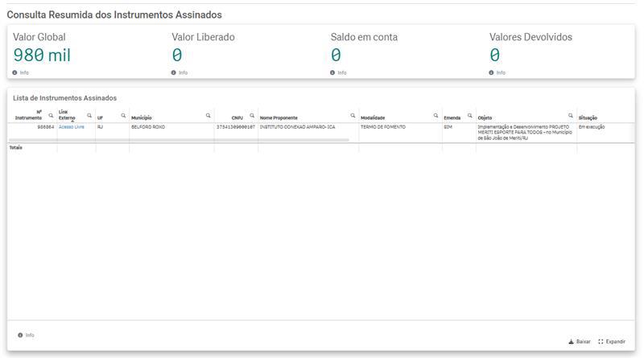Click search icon in UF column
644x358 pixels.
123,115
